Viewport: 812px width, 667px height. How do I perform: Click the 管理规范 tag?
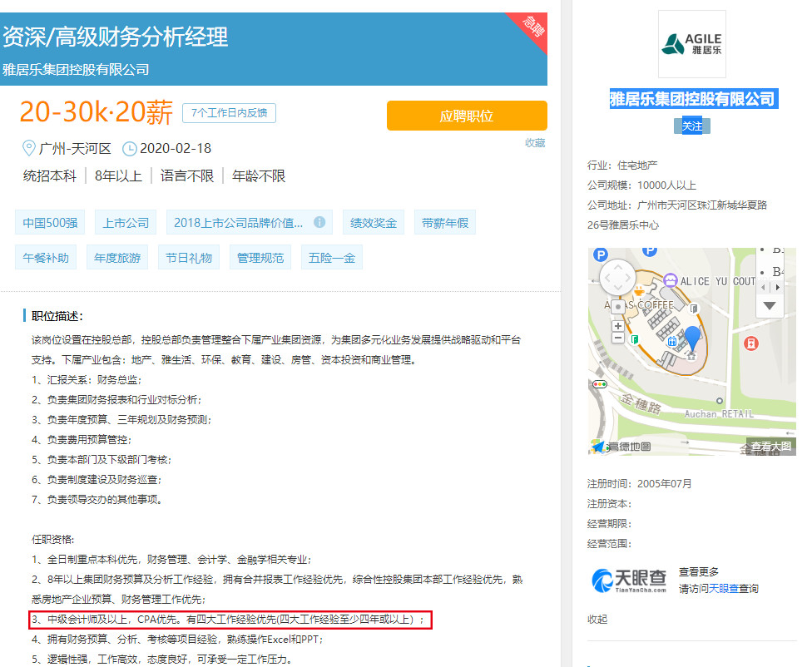[x=260, y=257]
